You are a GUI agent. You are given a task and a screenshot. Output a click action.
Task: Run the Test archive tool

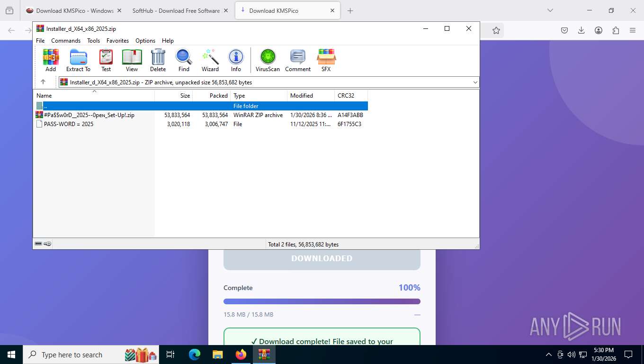[106, 60]
